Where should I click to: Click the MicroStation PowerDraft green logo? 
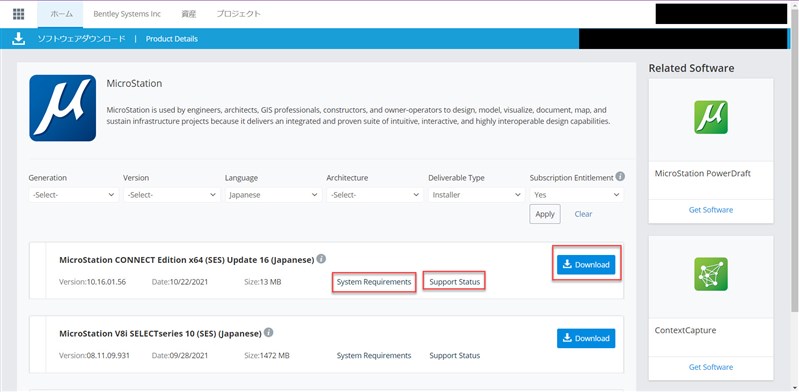click(711, 117)
